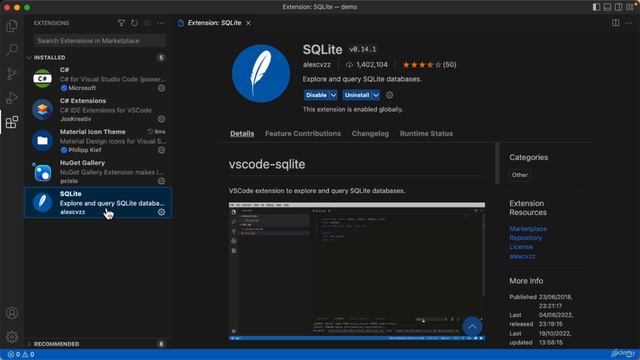Select the Extension: SQLite editor tab
Screen dimensions: 640x360
[214, 23]
